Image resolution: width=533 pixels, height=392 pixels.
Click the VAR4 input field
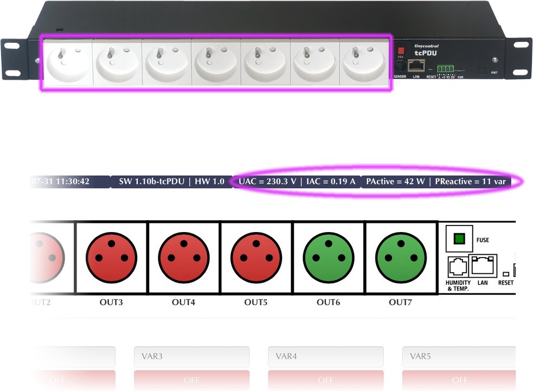click(325, 357)
